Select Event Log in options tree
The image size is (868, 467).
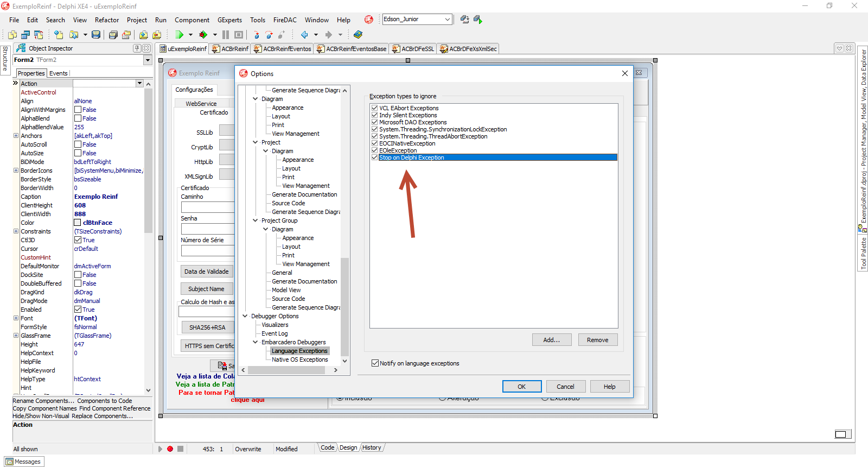click(x=275, y=333)
